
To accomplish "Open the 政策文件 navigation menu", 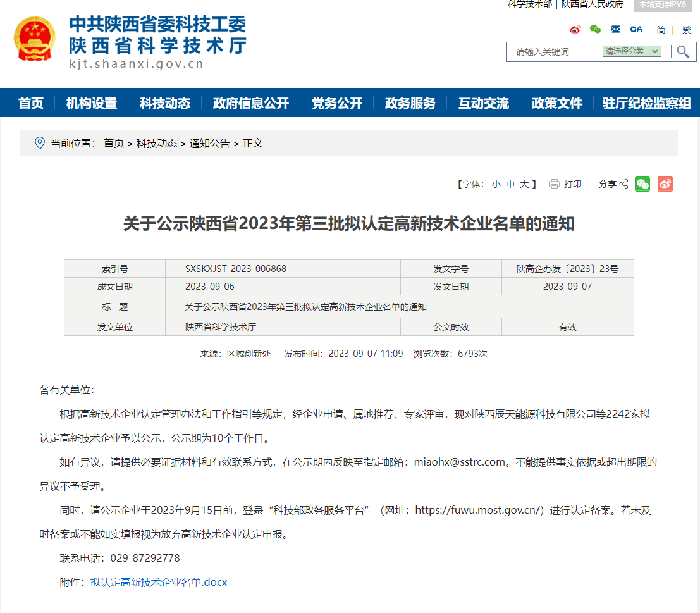I will [556, 103].
